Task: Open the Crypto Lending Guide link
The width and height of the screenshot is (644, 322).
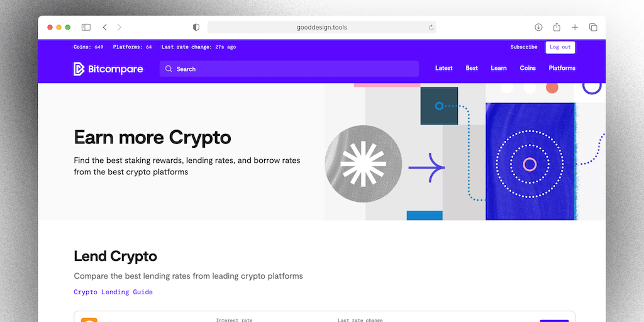Action: click(113, 292)
